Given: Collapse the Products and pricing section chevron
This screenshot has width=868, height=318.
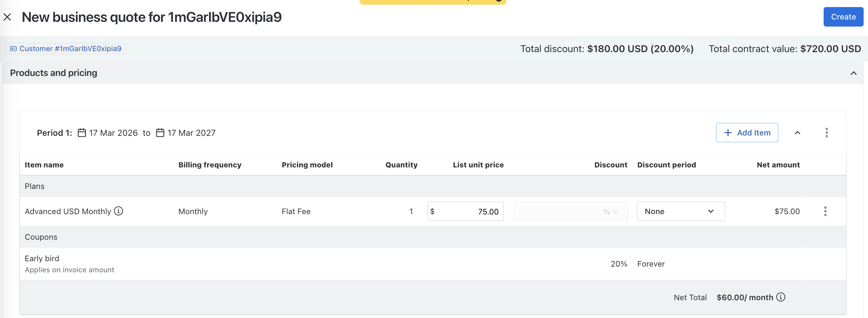Looking at the screenshot, I should (853, 73).
